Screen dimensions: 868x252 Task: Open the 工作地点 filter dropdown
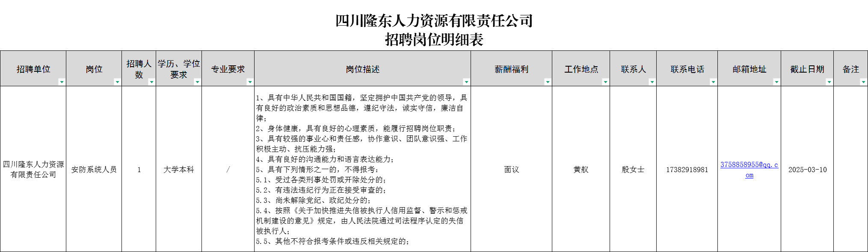(x=605, y=82)
